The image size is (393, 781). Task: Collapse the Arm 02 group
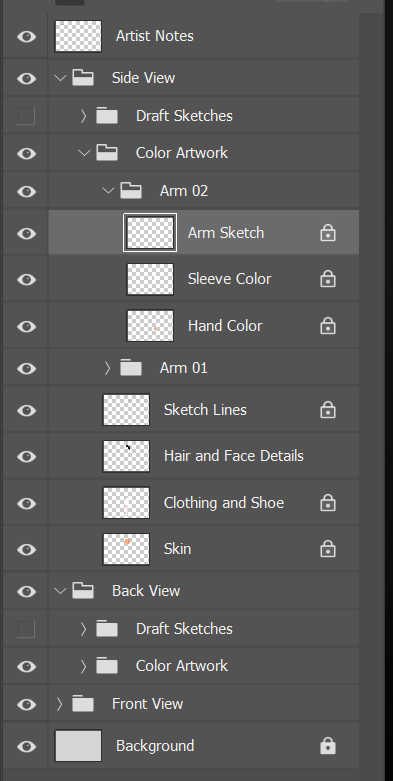(108, 190)
